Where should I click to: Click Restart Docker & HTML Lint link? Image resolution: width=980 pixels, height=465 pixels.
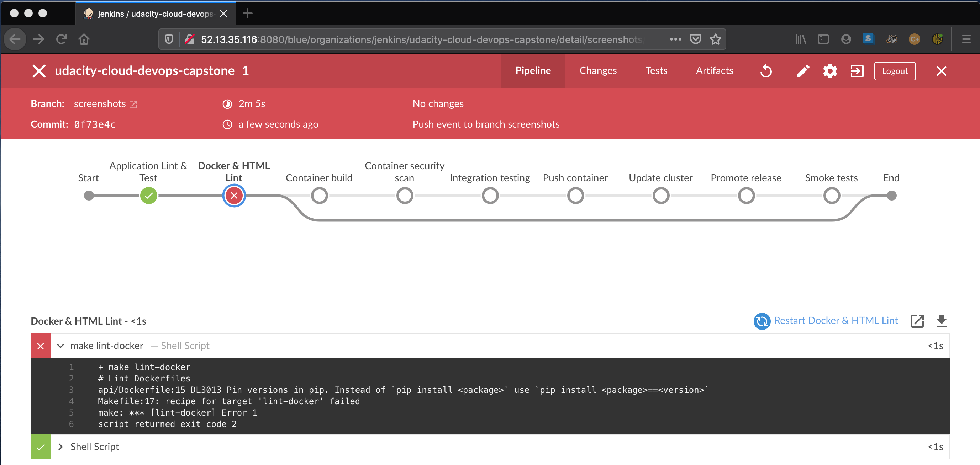pyautogui.click(x=836, y=321)
